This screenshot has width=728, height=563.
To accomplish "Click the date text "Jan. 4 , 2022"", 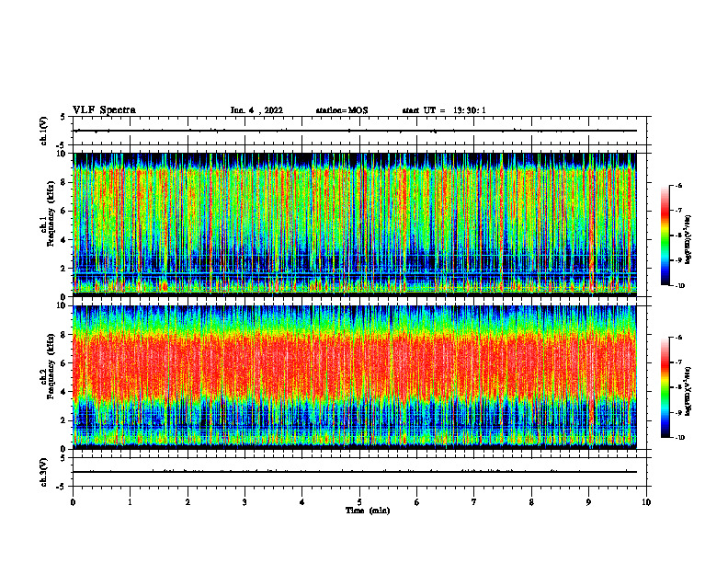I will [256, 110].
